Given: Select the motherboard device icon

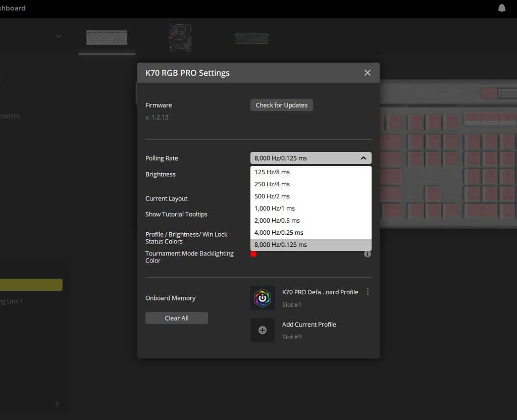Looking at the screenshot, I should [180, 38].
